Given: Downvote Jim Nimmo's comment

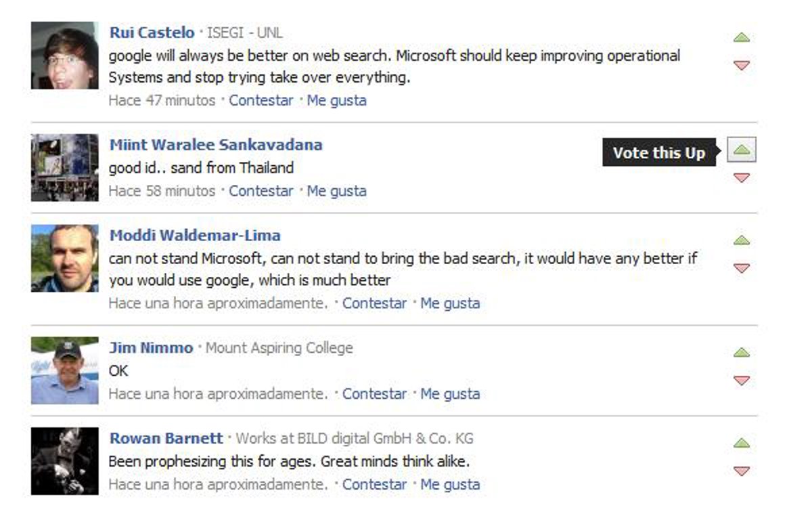Looking at the screenshot, I should coord(742,381).
